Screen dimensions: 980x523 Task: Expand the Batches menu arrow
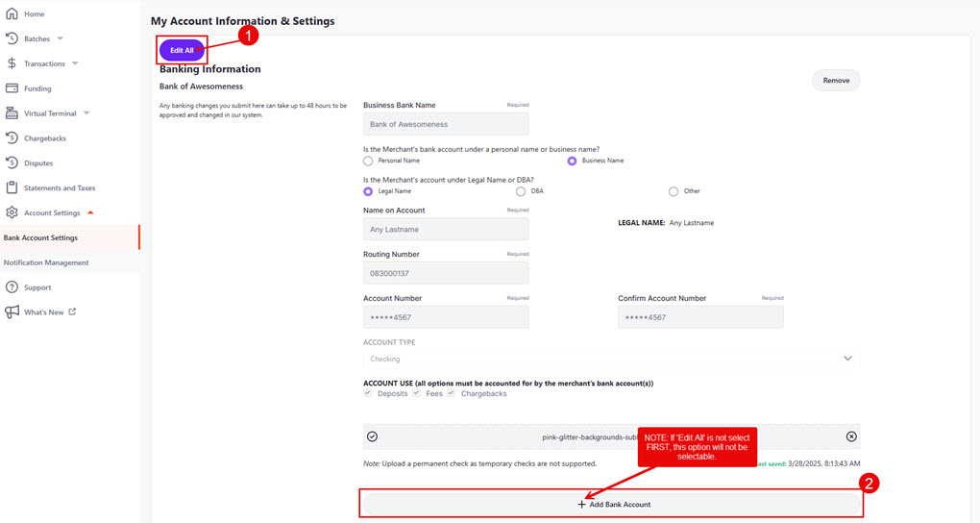60,39
